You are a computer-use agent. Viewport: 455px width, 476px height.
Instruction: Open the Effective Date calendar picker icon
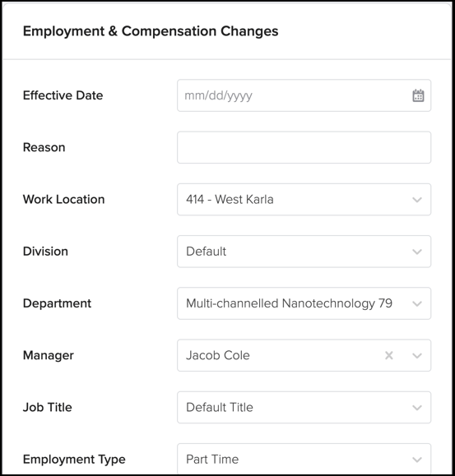pos(418,95)
